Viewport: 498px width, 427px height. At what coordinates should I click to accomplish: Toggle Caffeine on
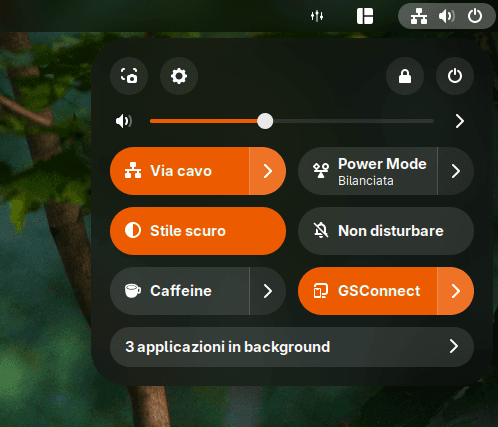(180, 291)
